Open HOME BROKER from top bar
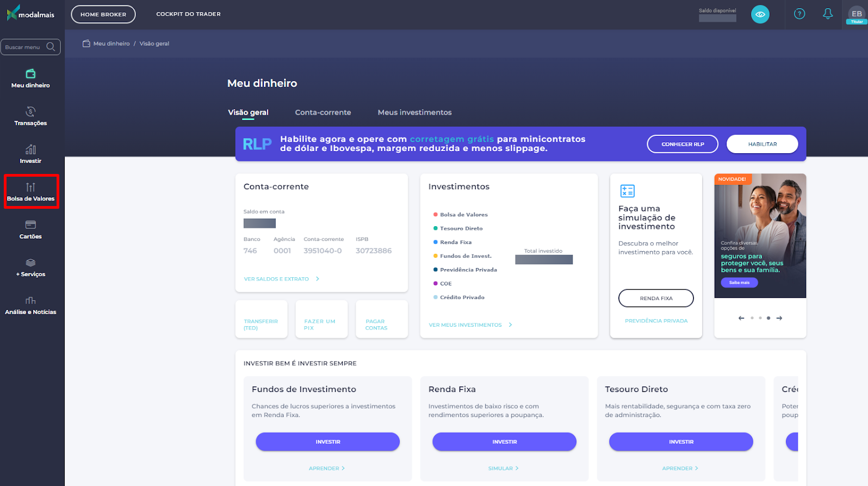 [x=103, y=14]
